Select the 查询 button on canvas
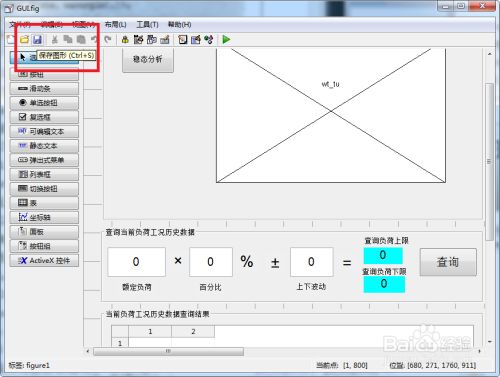500x377 pixels. (x=448, y=262)
